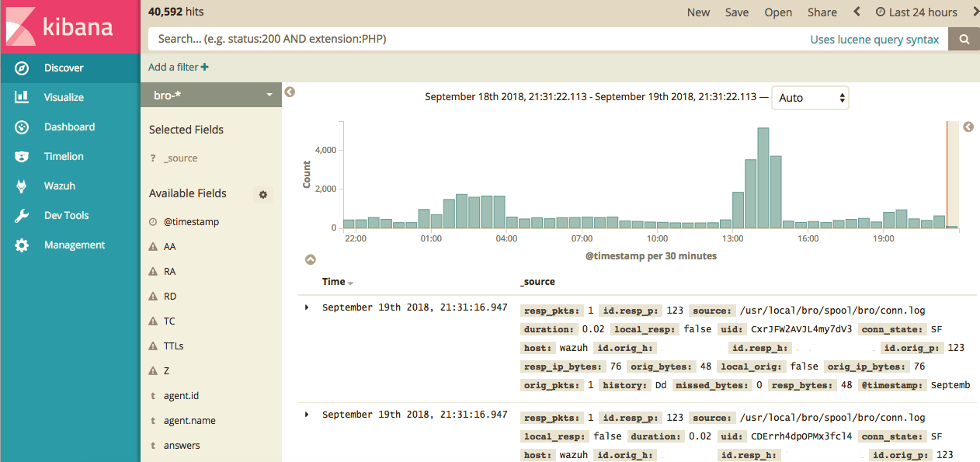Go to Dashboard in navigation
Image resolution: width=980 pixels, height=462 pixels.
coord(70,127)
